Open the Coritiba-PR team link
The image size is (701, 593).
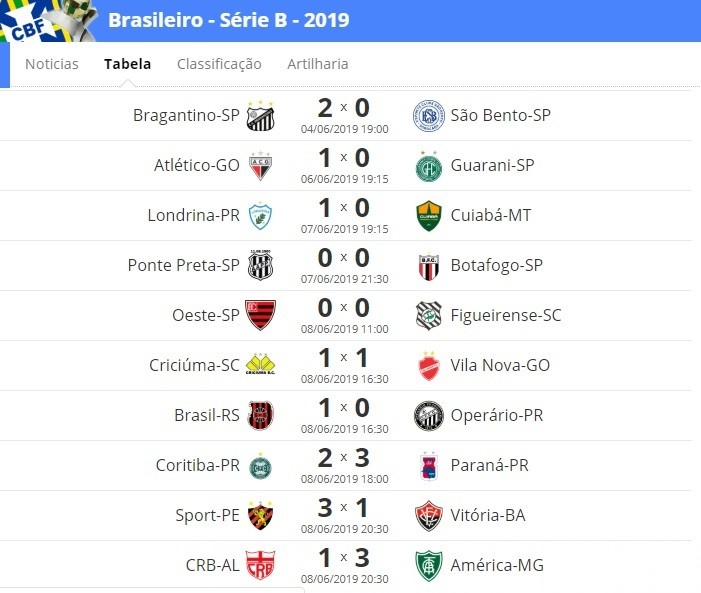pos(198,465)
